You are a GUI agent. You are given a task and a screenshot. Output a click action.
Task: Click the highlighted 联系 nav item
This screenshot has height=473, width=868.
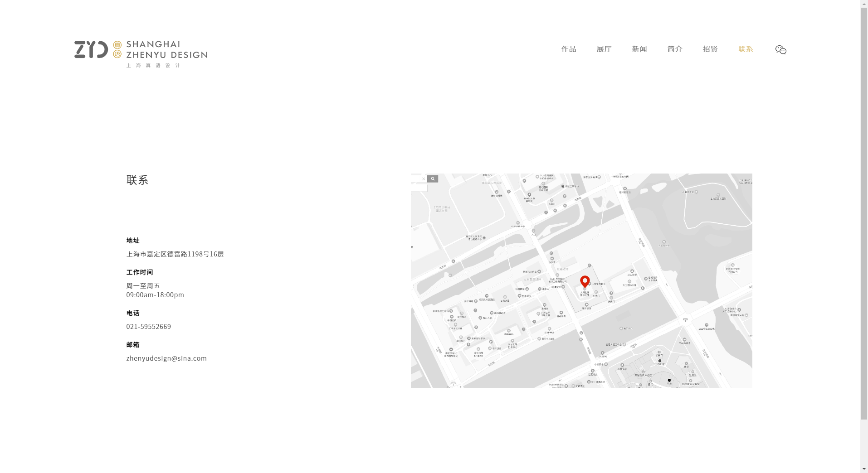[746, 49]
